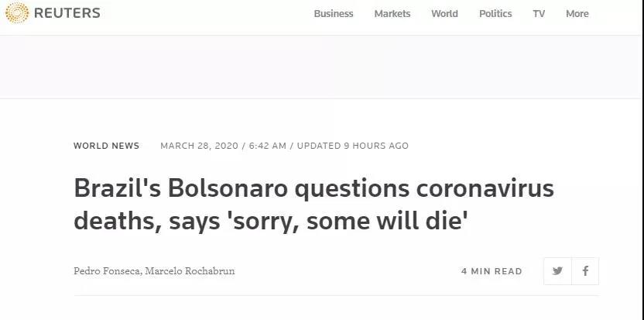Click the 'sorry, some will die' headline line

tap(271, 222)
